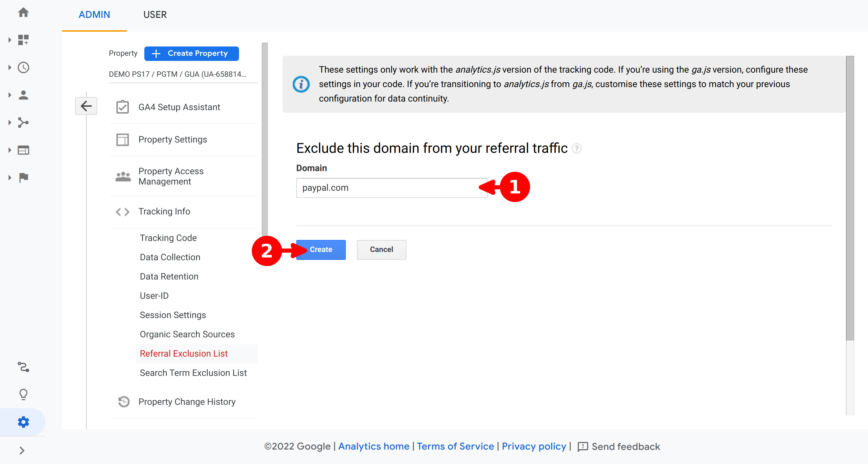Open the Realtime clock icon
This screenshot has width=868, height=464.
[23, 67]
